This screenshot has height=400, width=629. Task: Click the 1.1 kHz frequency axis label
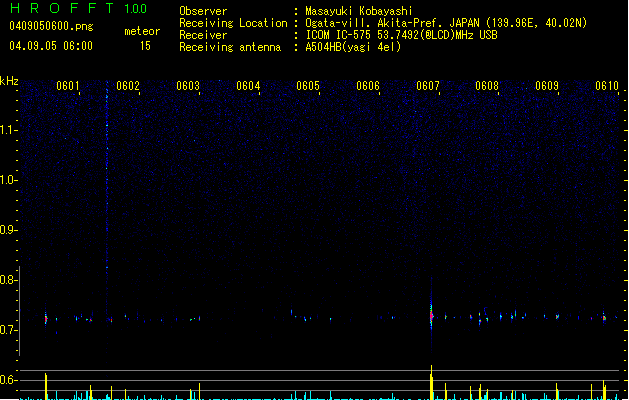(8, 130)
